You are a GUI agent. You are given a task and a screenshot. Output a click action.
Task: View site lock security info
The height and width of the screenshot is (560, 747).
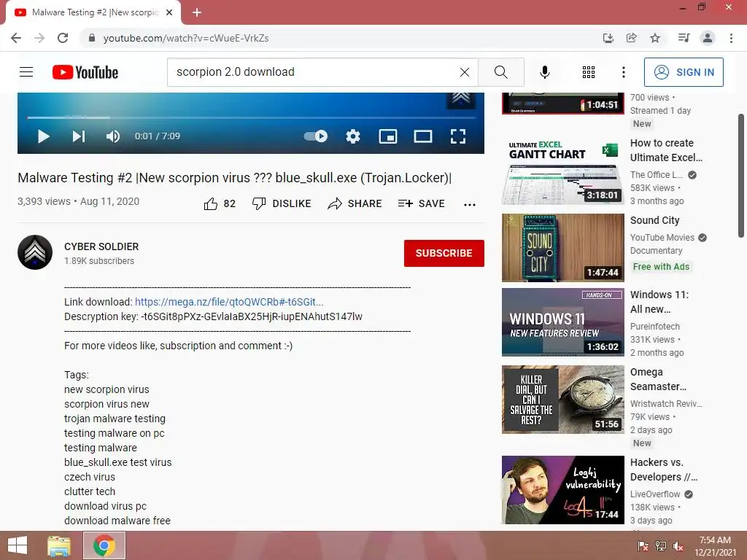pyautogui.click(x=91, y=38)
